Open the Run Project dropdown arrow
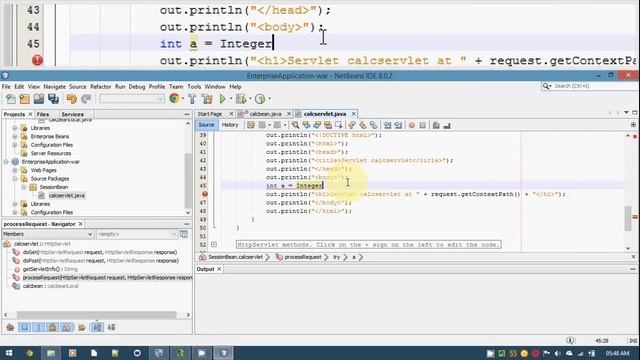Image resolution: width=640 pixels, height=360 pixels. (x=231, y=99)
